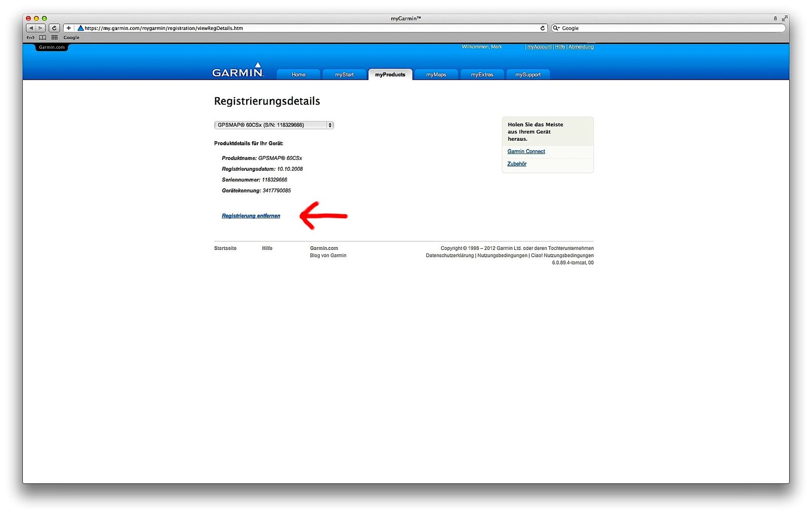
Task: Open Reading List glasses icon
Action: coord(31,38)
